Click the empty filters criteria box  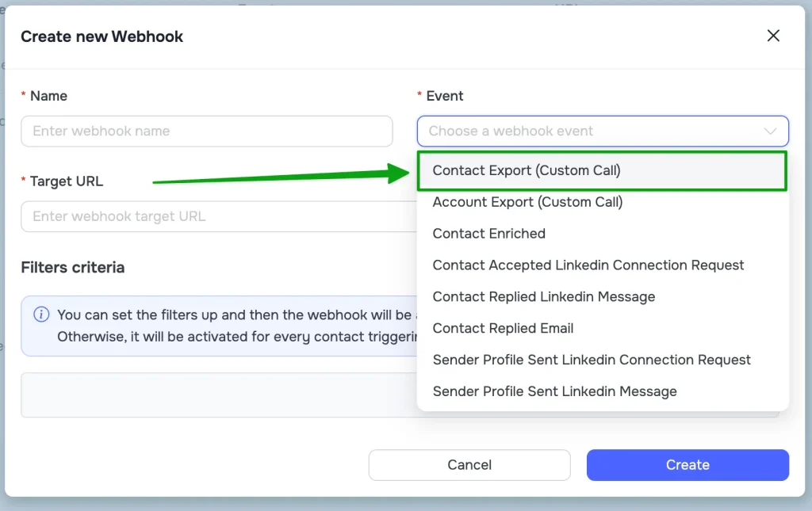214,395
